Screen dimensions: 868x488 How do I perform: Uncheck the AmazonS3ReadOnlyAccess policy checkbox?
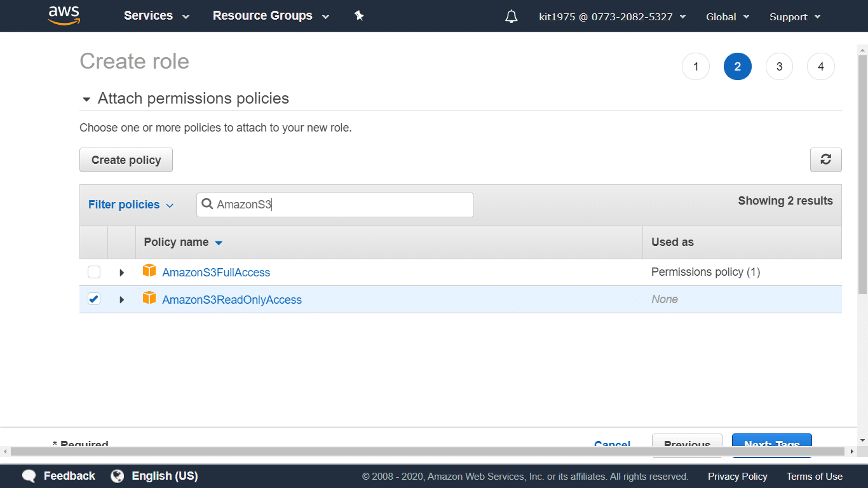click(x=94, y=298)
